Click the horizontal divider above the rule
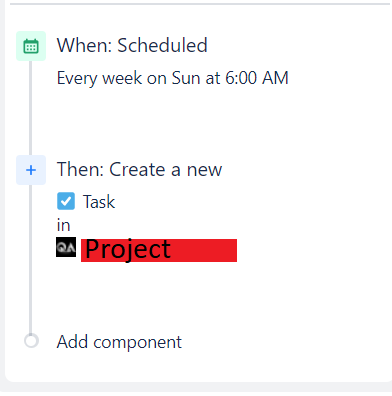The height and width of the screenshot is (396, 392). coord(201,4)
